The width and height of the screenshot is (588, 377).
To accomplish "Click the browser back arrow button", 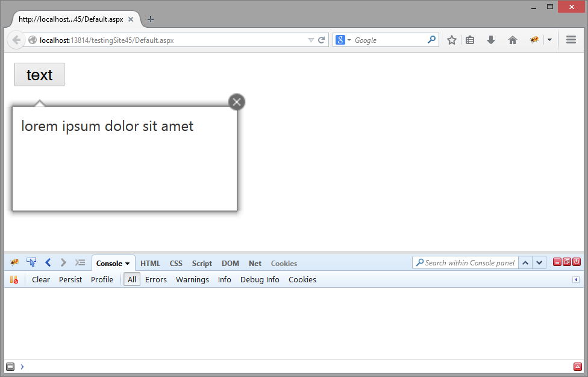I will point(16,40).
